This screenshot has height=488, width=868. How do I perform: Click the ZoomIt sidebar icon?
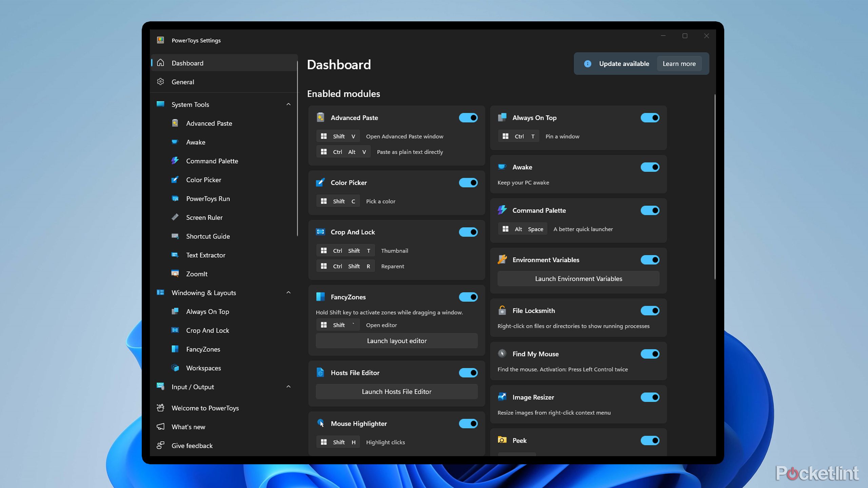point(175,274)
